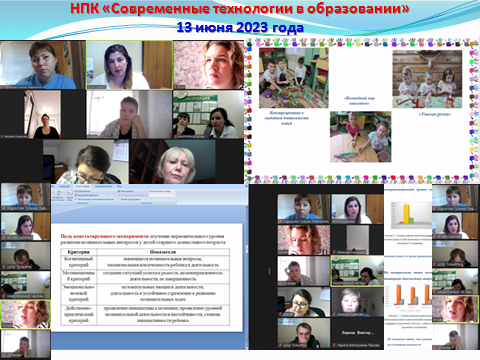This screenshot has height=360, width=480.
Task: Click the red Цель констатирующего эксперимента heading
Action: pos(105,236)
